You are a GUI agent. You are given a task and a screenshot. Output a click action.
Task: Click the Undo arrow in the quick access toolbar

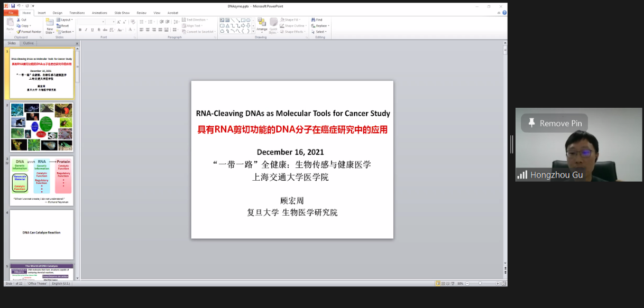(x=19, y=6)
